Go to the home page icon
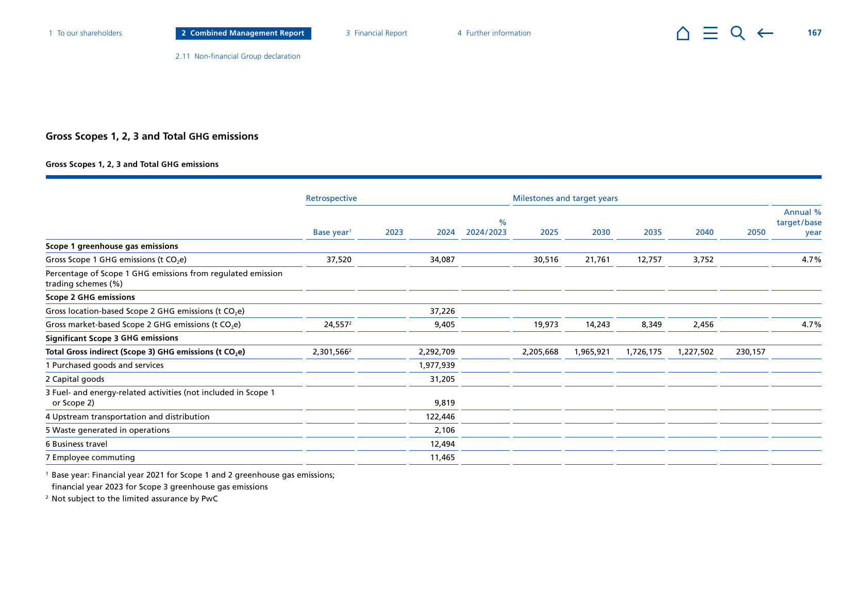868x609 pixels. [x=683, y=33]
